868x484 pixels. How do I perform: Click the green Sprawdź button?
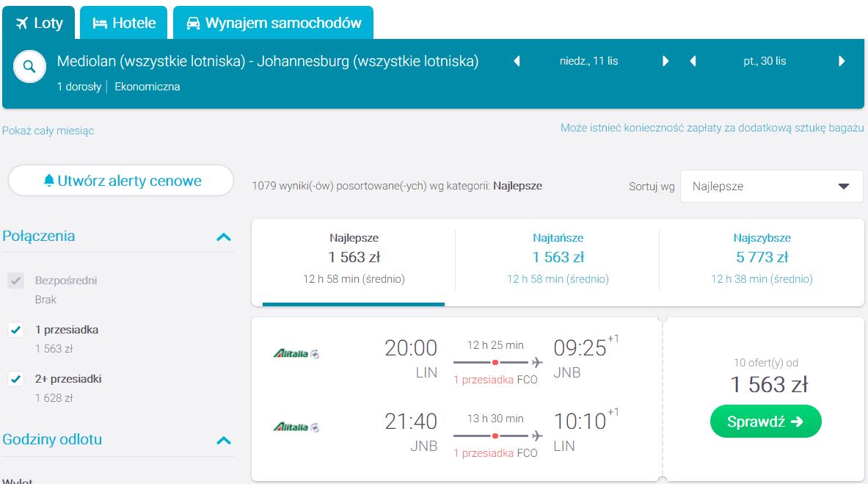click(765, 422)
